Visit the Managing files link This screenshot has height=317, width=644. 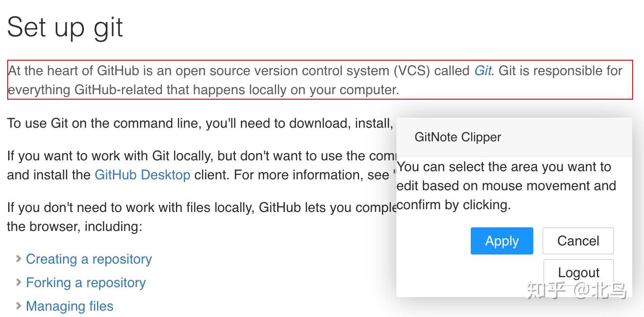69,306
